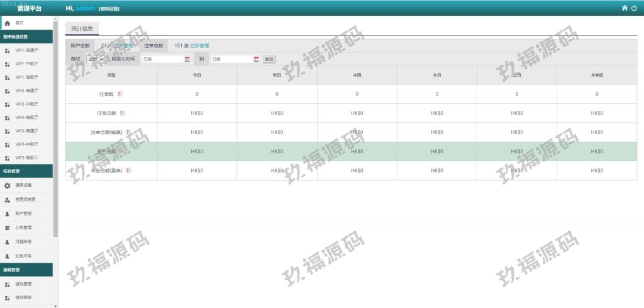
Task: Open VIP1-普通厅 from the sidebar
Action: tap(26, 50)
